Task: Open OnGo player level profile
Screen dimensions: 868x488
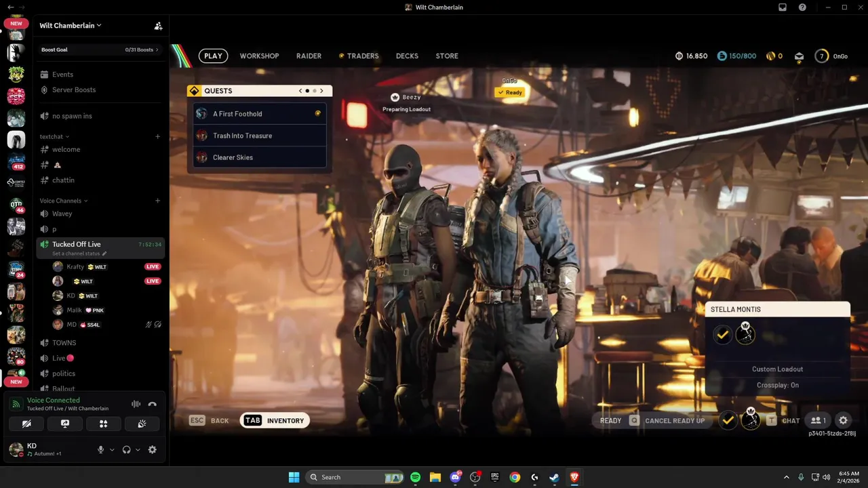Action: pyautogui.click(x=831, y=56)
